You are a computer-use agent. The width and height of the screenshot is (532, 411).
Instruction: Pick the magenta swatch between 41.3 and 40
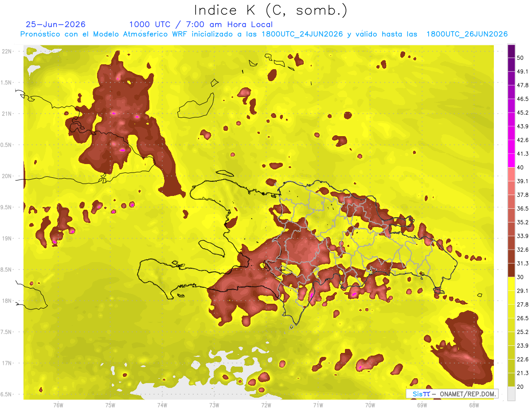511,160
